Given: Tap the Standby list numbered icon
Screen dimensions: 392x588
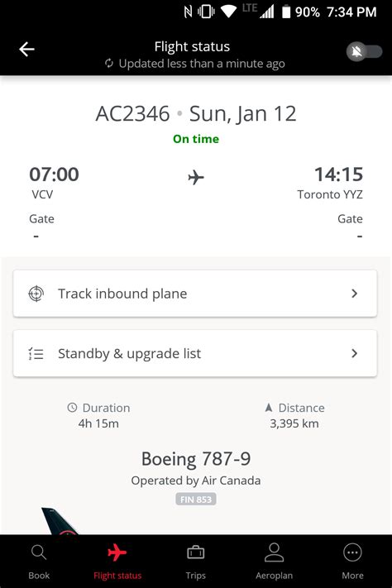Looking at the screenshot, I should pyautogui.click(x=36, y=354).
